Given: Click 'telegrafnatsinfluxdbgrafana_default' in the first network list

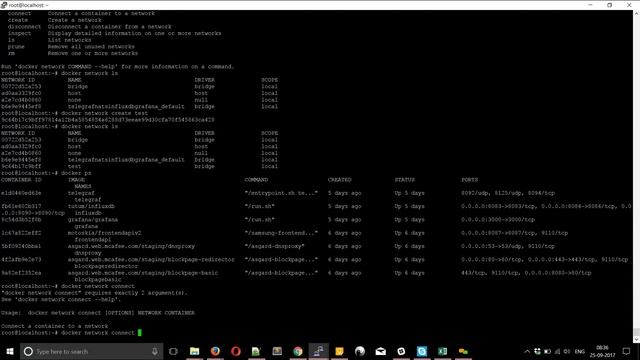Looking at the screenshot, I should pos(126,107).
